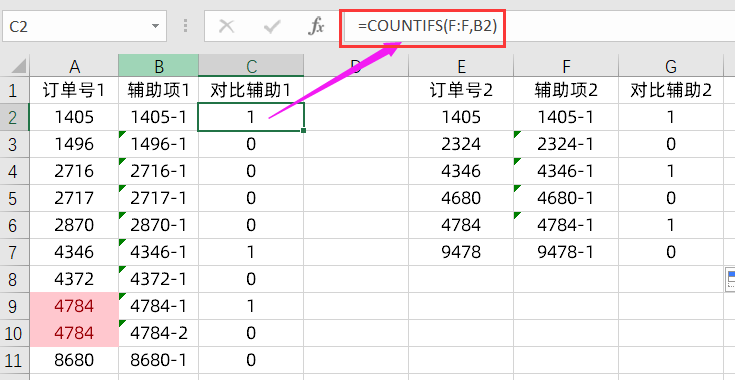Click the Enter checkmark formula icon
This screenshot has height=380, width=735.
point(271,27)
